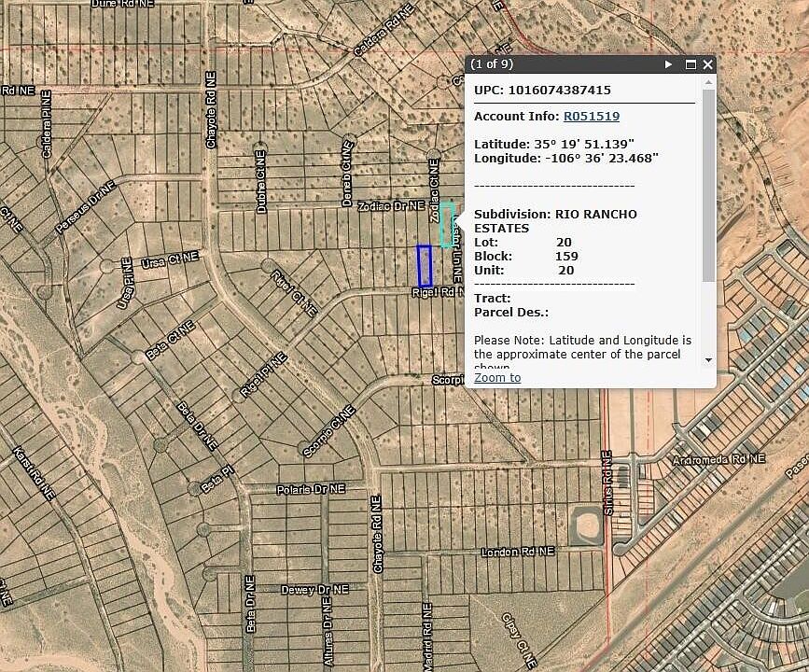
Task: Click the Zoom to link
Action: 497,377
